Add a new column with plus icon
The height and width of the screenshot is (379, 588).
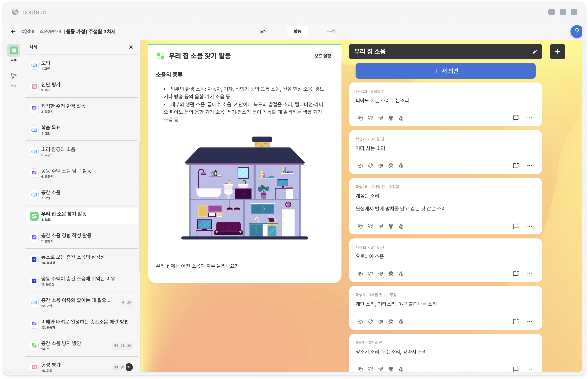point(557,52)
